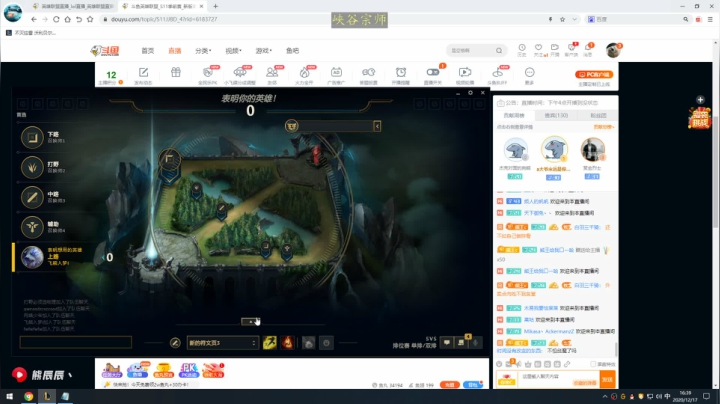Switch to the 贡献周榜 tab
The height and width of the screenshot is (404, 720).
coord(514,115)
